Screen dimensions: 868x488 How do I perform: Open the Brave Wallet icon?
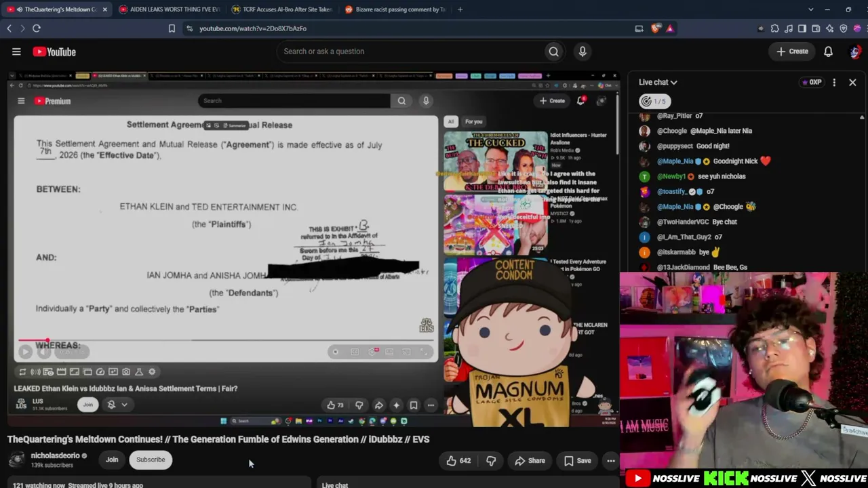[x=816, y=28]
